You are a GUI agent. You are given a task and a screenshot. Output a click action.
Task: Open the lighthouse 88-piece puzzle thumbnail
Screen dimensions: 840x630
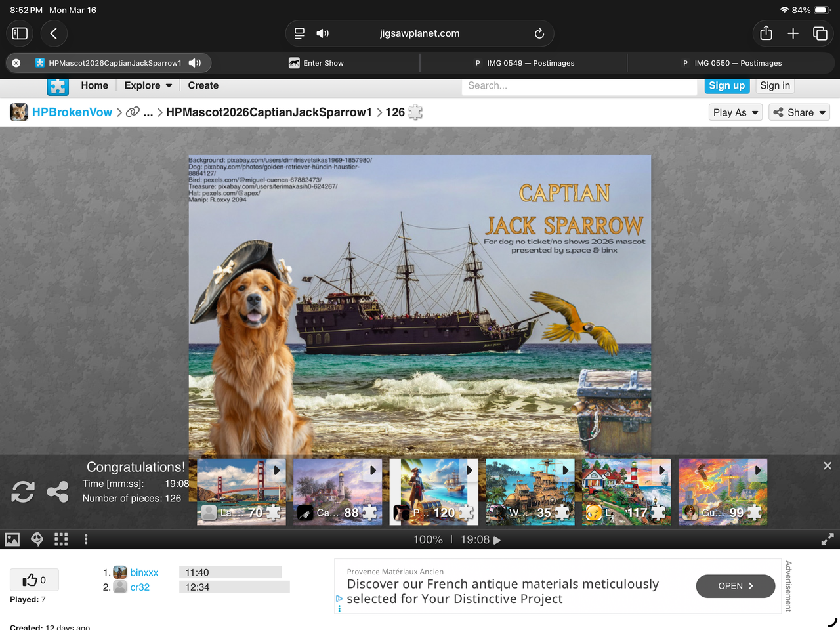(x=337, y=492)
